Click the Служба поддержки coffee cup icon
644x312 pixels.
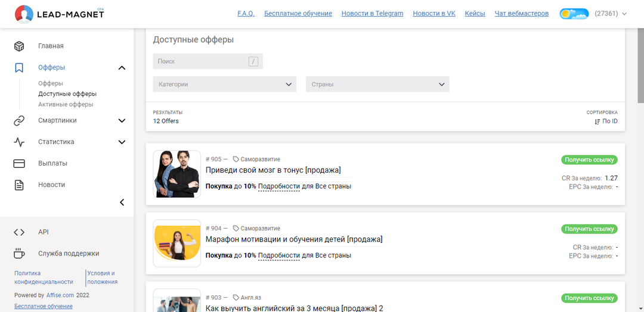click(x=19, y=253)
